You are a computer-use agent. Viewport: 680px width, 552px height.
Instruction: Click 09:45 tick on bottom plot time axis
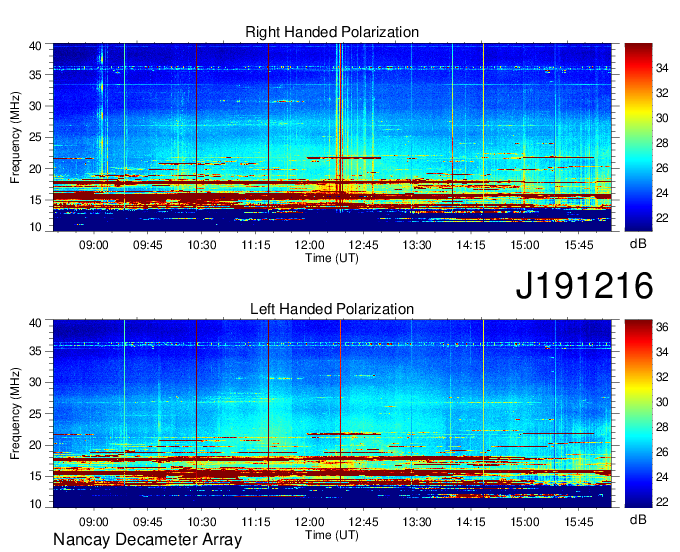pos(147,522)
